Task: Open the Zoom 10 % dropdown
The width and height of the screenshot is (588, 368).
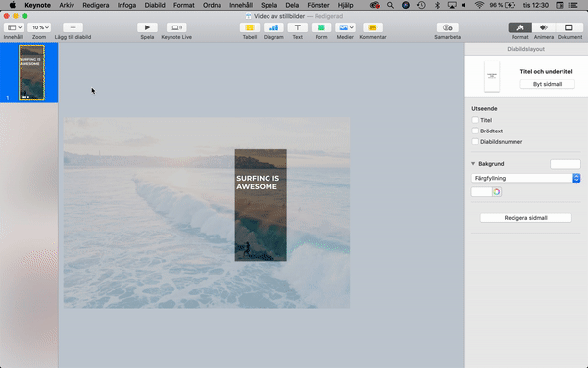Action: [x=39, y=27]
